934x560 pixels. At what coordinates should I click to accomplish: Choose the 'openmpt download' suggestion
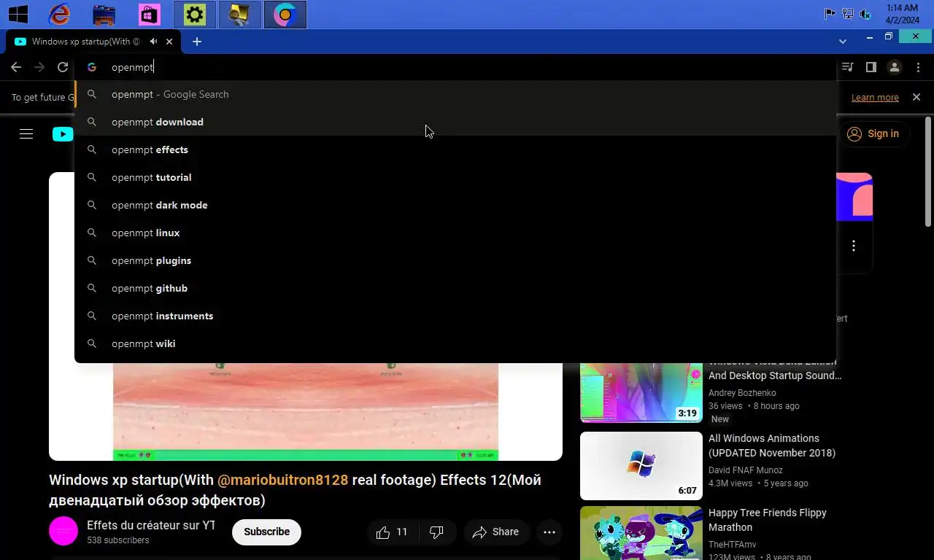coord(455,122)
